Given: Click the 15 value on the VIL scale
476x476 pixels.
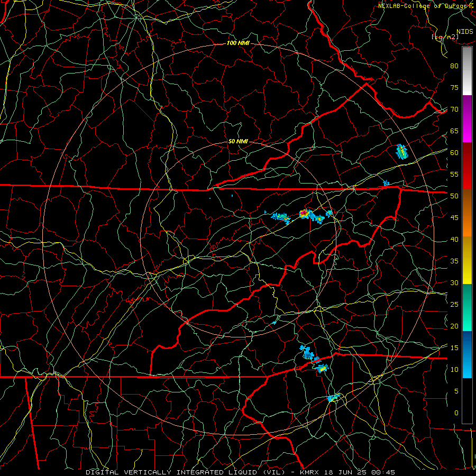Looking at the screenshot, I should (454, 348).
